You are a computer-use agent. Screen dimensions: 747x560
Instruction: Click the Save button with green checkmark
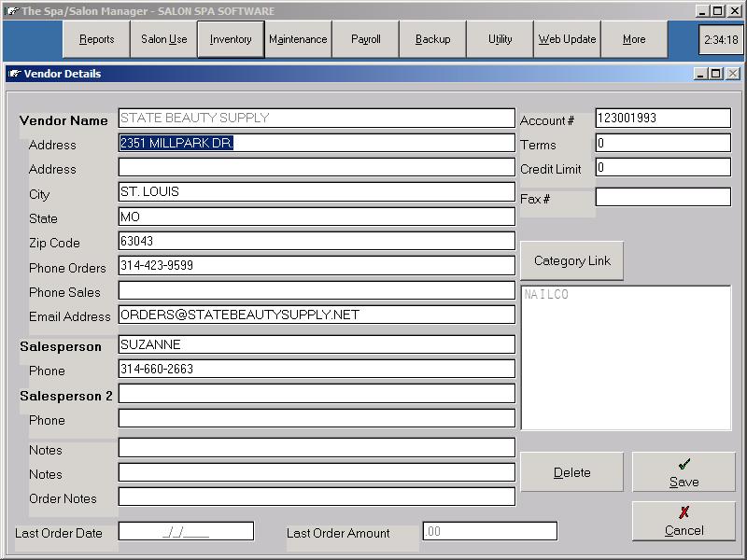pos(684,472)
